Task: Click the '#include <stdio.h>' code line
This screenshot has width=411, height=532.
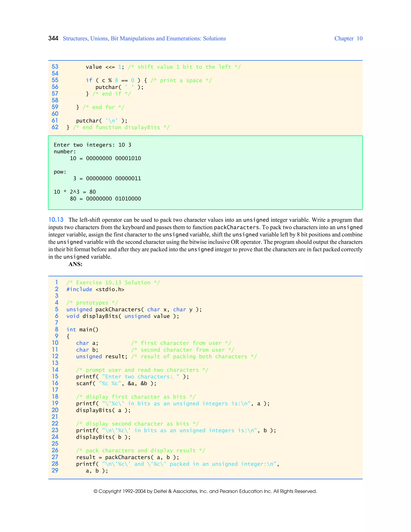Action: pos(95,289)
